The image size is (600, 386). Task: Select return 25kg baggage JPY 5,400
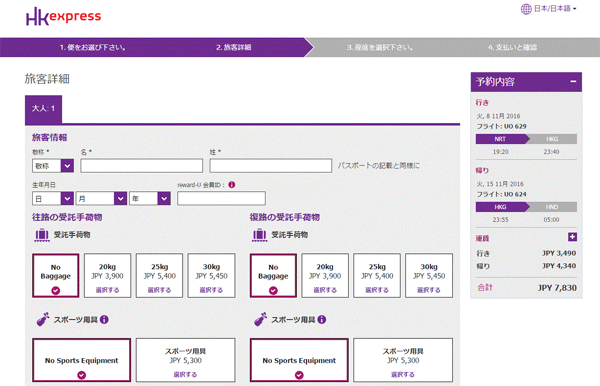pyautogui.click(x=377, y=275)
